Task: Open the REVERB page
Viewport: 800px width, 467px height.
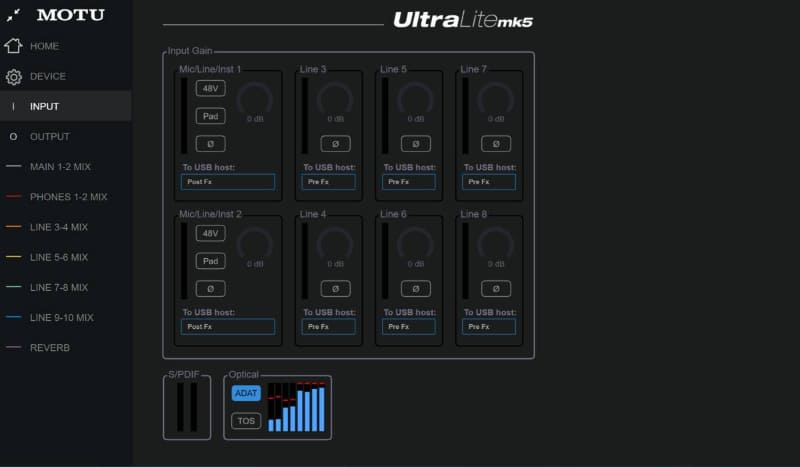Action: [x=50, y=348]
